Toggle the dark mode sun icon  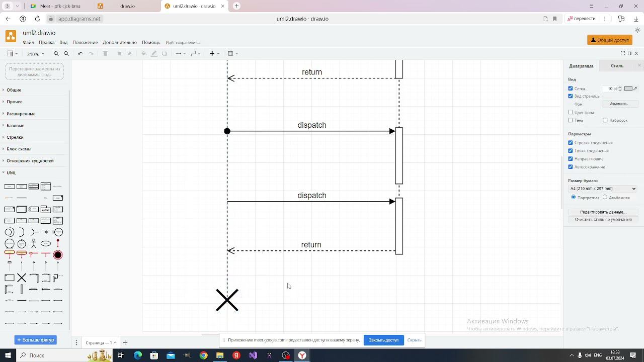coord(637,31)
